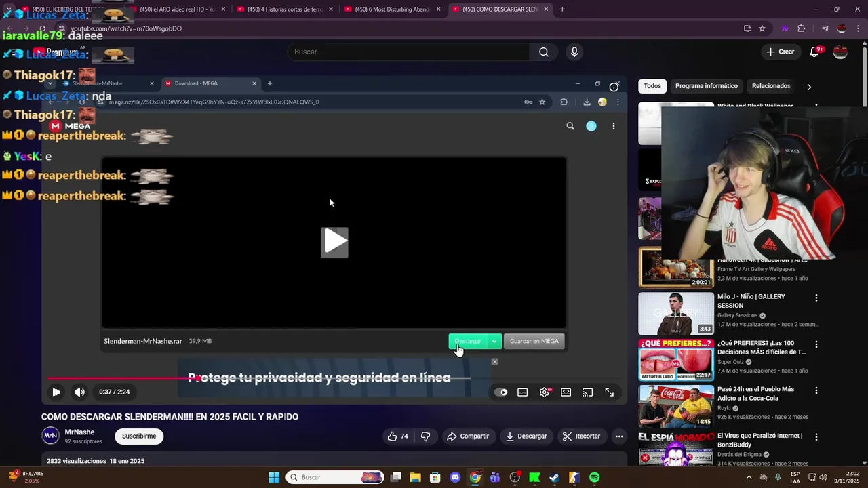The width and height of the screenshot is (868, 488).
Task: Show hidden system tray icons chevron
Action: [749, 477]
